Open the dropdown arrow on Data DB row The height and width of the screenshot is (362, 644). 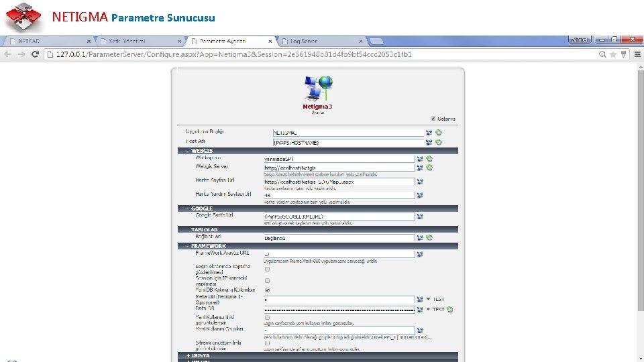pos(429,310)
